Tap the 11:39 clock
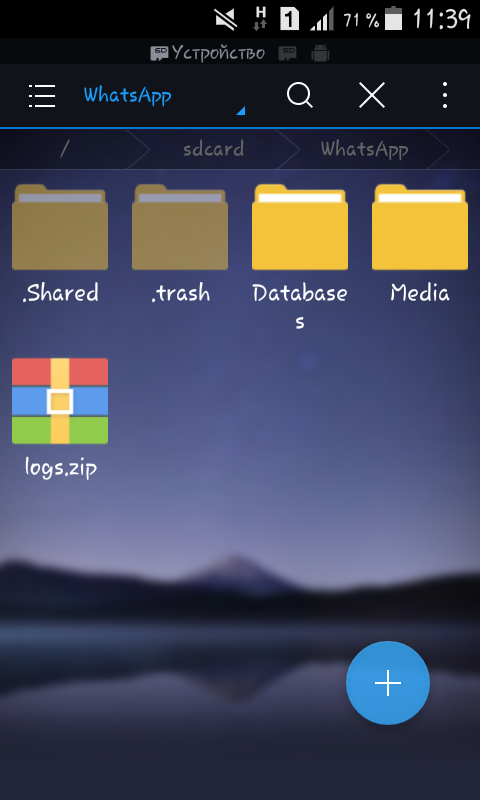Image resolution: width=480 pixels, height=800 pixels. (x=440, y=19)
